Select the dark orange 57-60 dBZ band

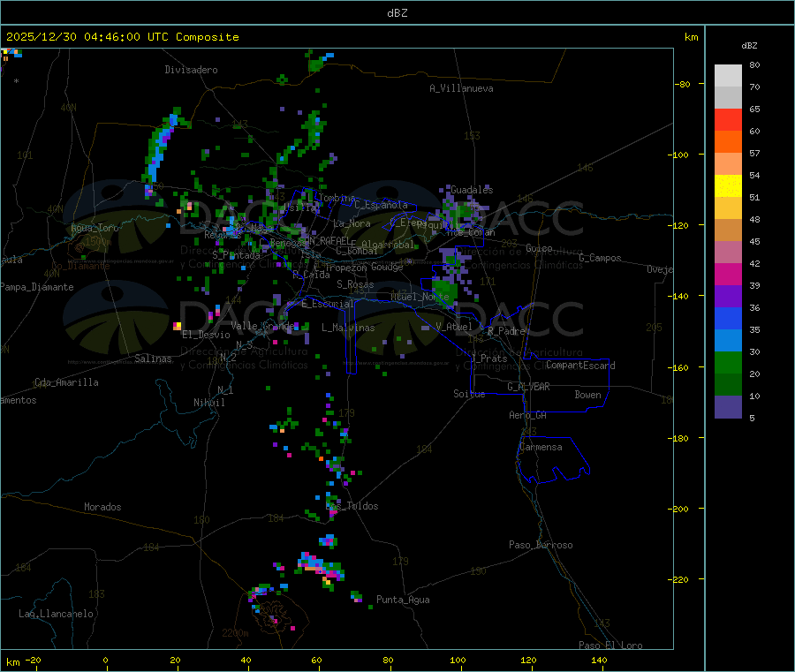pos(728,142)
